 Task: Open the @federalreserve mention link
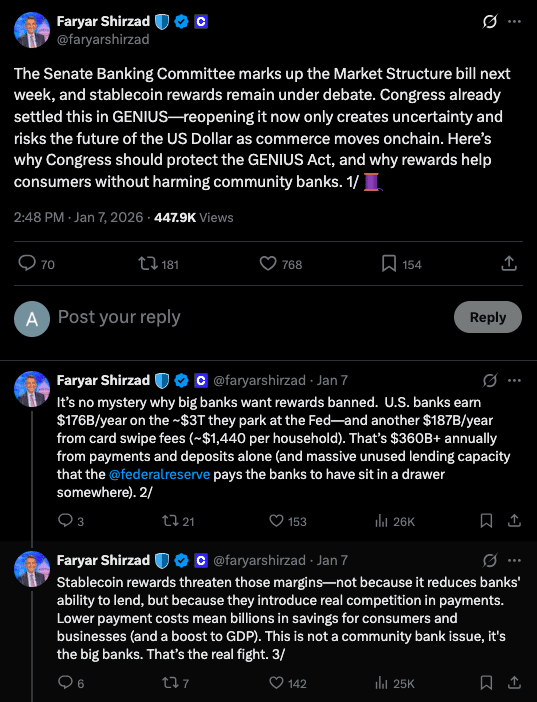159,475
